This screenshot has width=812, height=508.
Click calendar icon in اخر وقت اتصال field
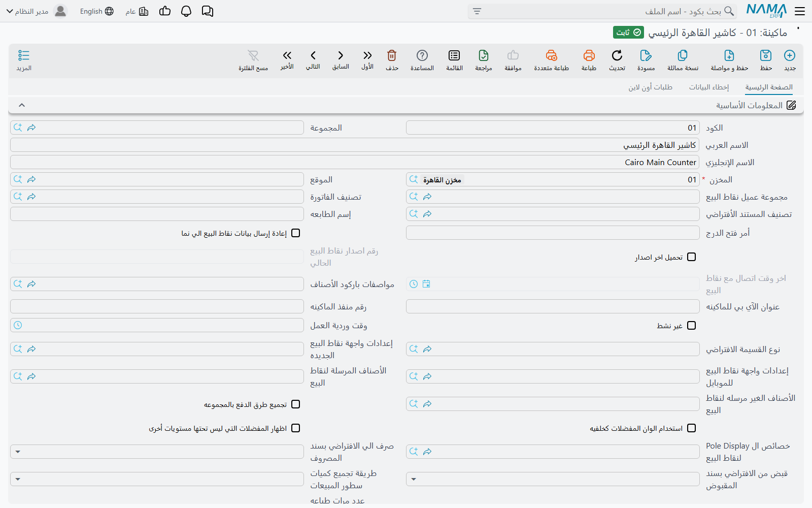tap(426, 284)
